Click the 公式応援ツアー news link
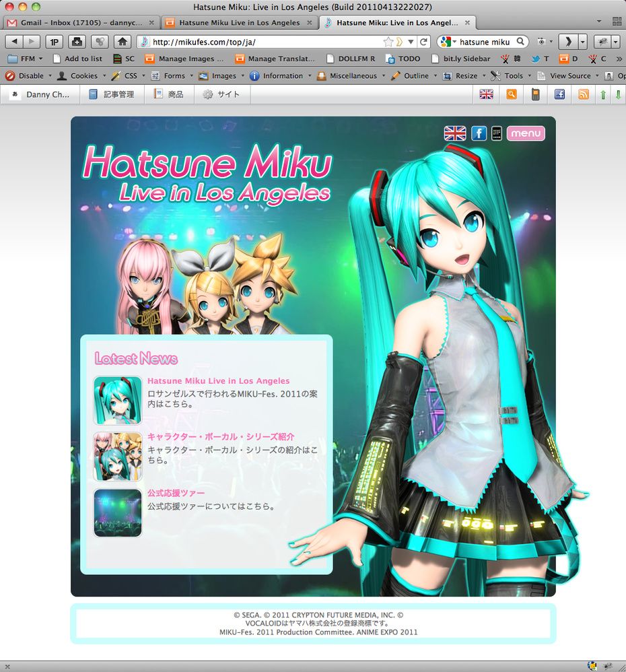 click(176, 494)
